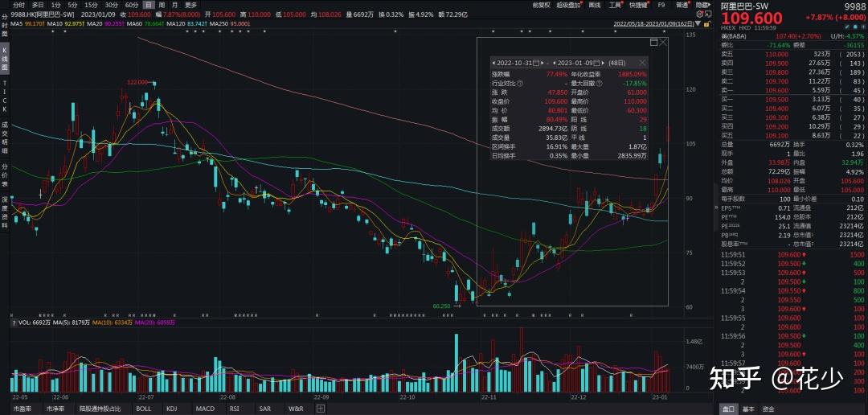Step start date 2022-10-31 forward
868x415 pixels.
(x=542, y=63)
